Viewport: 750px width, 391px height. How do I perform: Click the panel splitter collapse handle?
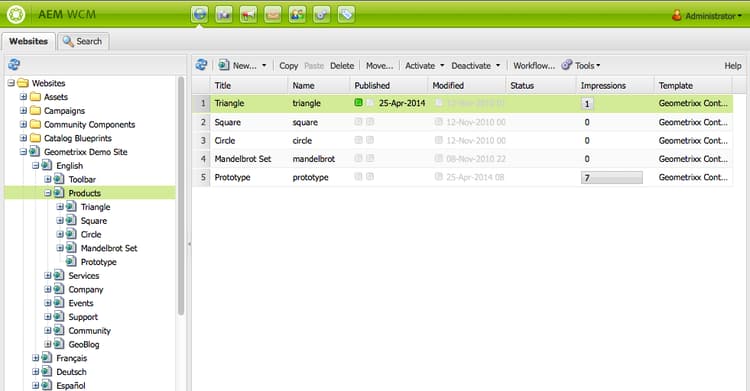coord(189,244)
